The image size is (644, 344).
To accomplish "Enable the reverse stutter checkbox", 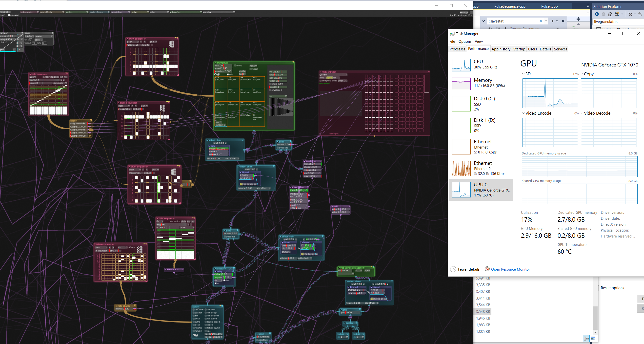I will [194, 328].
